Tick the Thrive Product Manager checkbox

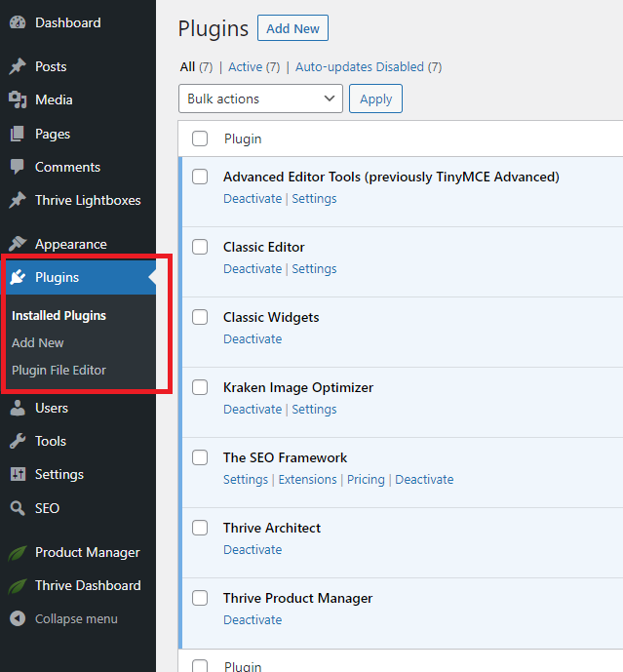[200, 598]
